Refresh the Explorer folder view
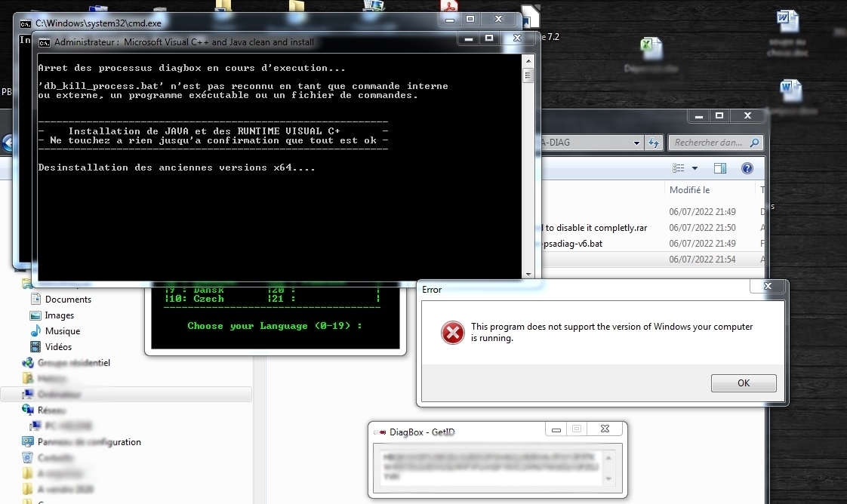The width and height of the screenshot is (847, 504). pos(654,143)
